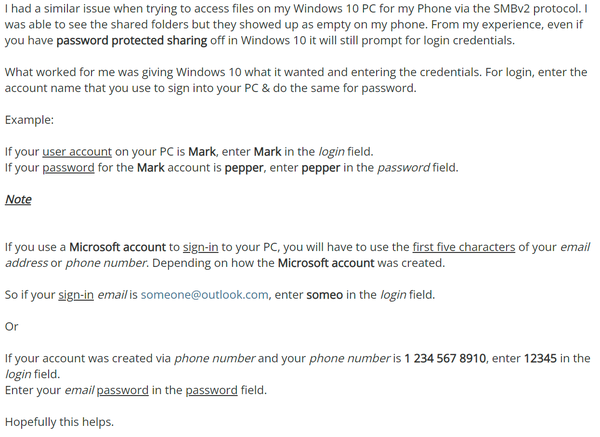Click italic "phone number" after "created via"
This screenshot has width=600, height=437.
coord(214,358)
